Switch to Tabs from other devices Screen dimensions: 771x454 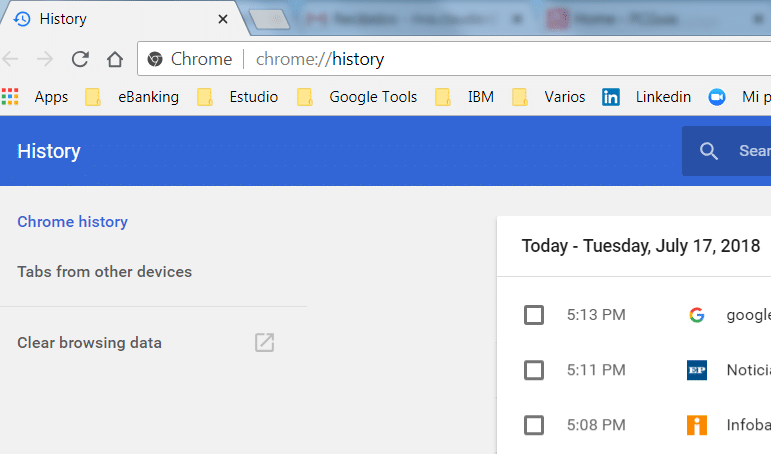[x=104, y=272]
